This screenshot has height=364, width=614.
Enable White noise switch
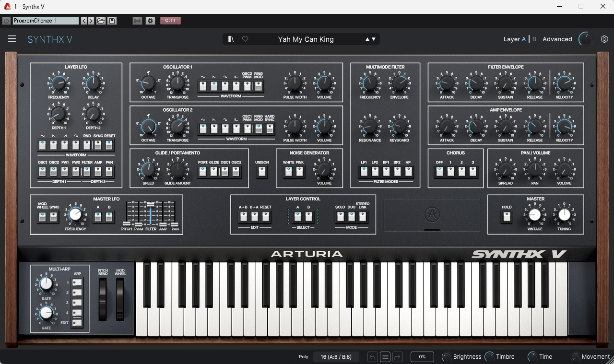click(288, 172)
